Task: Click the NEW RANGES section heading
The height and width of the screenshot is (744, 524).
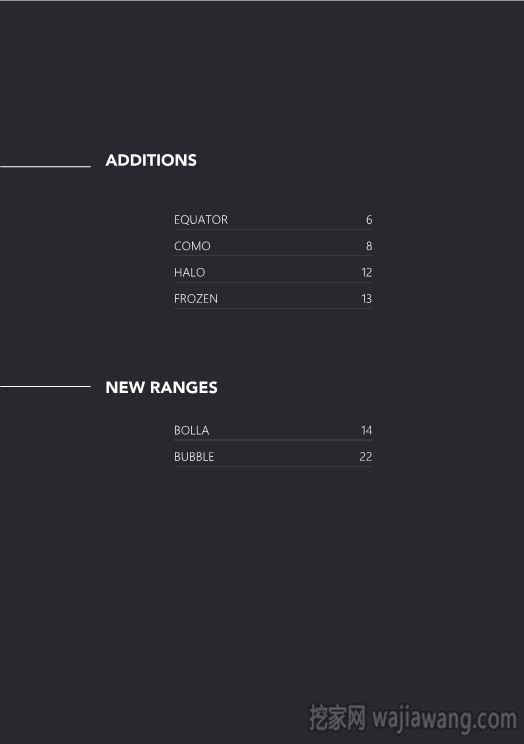Action: 161,387
